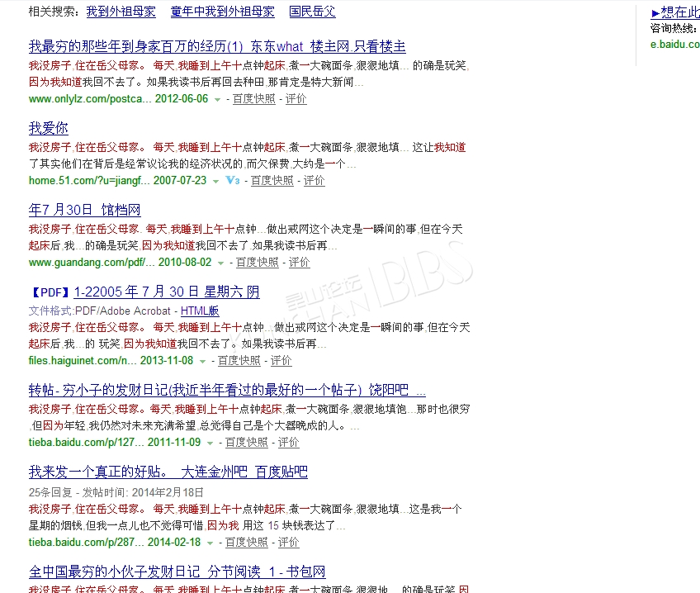
Task: Open related search '我到外祖母家'
Action: 121,12
